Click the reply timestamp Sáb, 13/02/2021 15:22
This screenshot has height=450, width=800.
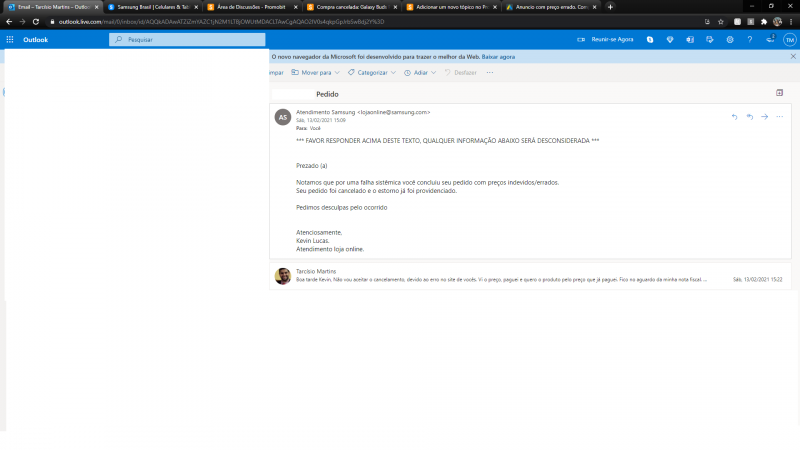tap(758, 280)
